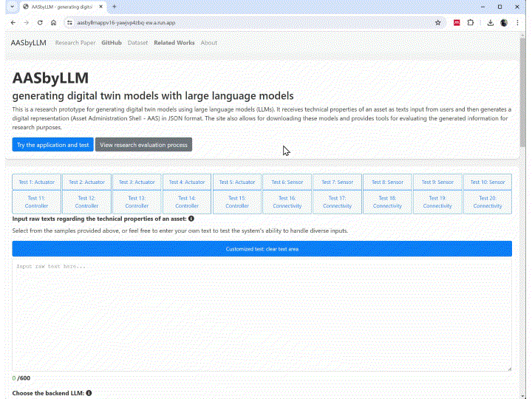This screenshot has height=399, width=532.
Task: Bookmark this page with star icon
Action: point(437,23)
